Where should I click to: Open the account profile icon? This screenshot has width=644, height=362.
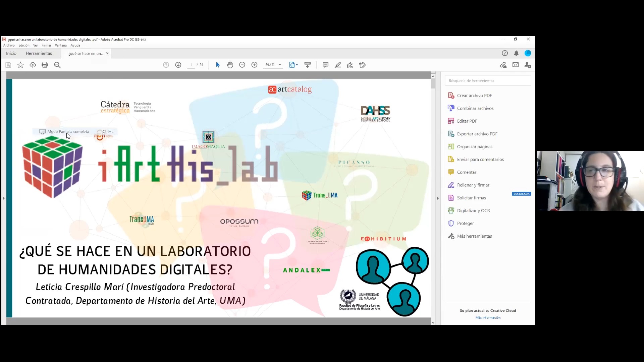tap(528, 53)
